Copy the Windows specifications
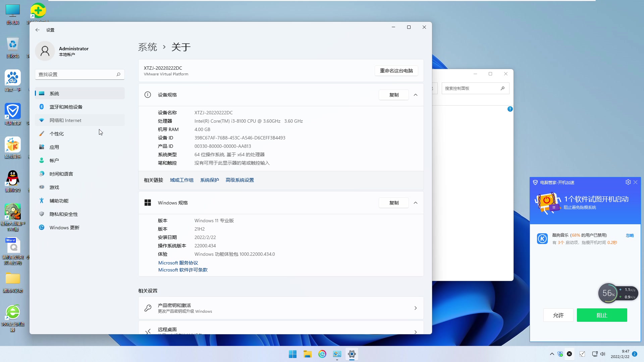The width and height of the screenshot is (644, 362). pyautogui.click(x=394, y=203)
